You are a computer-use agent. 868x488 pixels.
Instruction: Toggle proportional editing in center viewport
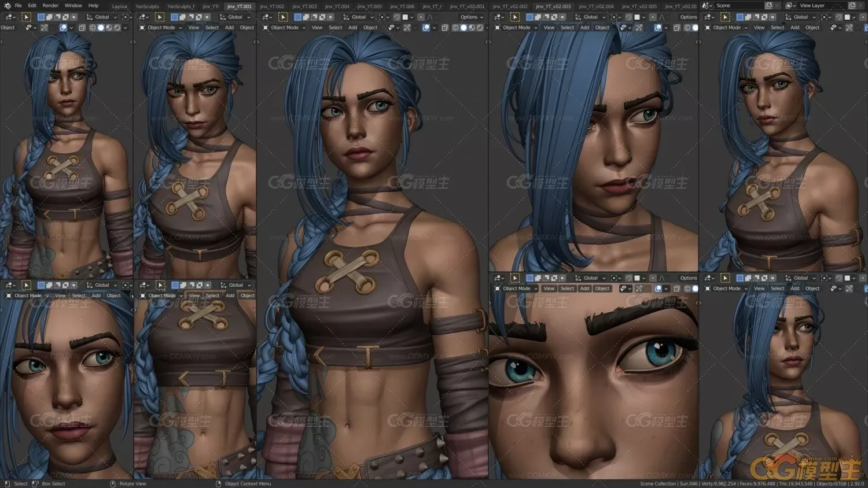pos(421,17)
